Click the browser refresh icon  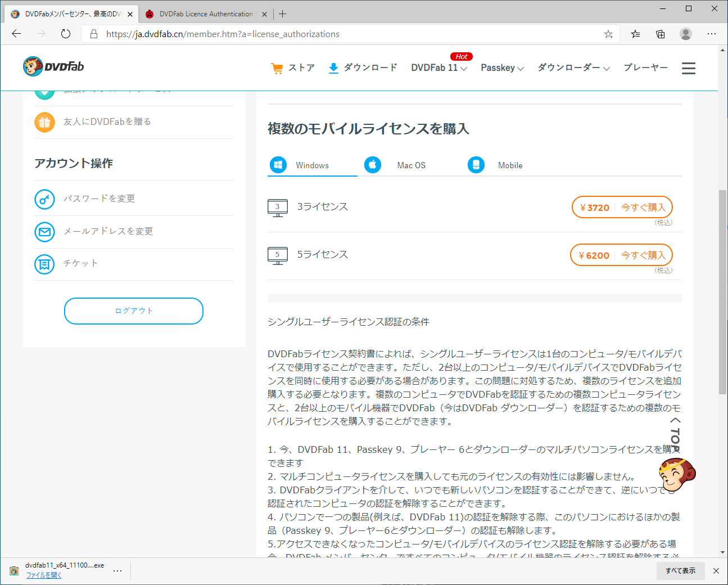pyautogui.click(x=66, y=34)
